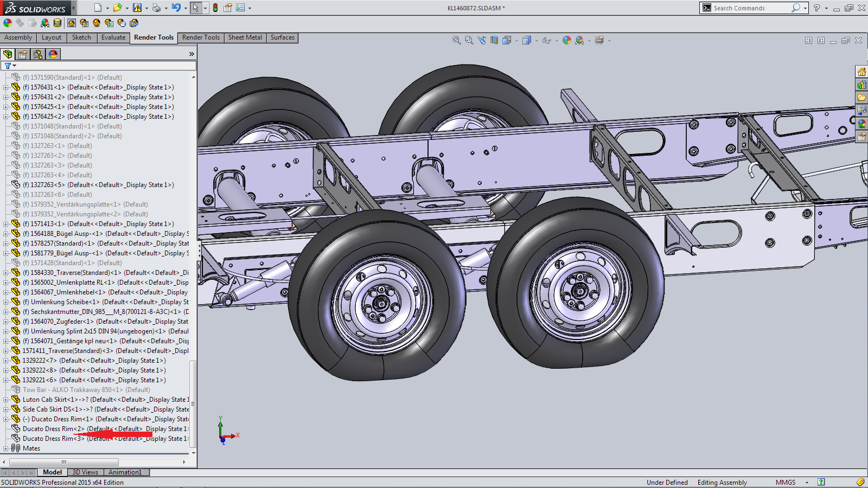This screenshot has width=868, height=488.
Task: Click the SOLIDWORKS Resources home icon
Action: coord(861,72)
